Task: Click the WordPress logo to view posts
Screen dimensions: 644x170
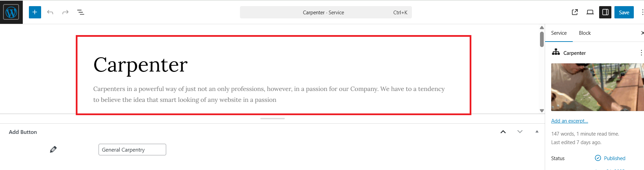Action: coord(11,12)
